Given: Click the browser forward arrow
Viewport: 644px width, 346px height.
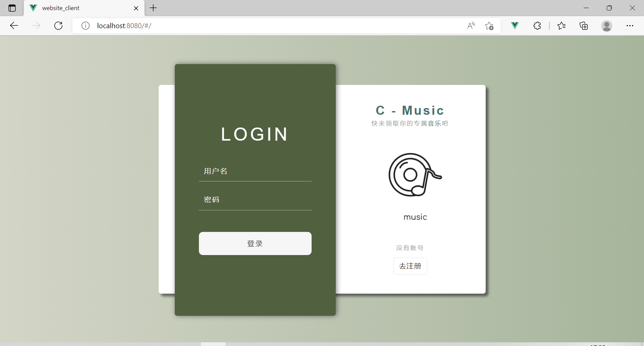Looking at the screenshot, I should pos(36,26).
